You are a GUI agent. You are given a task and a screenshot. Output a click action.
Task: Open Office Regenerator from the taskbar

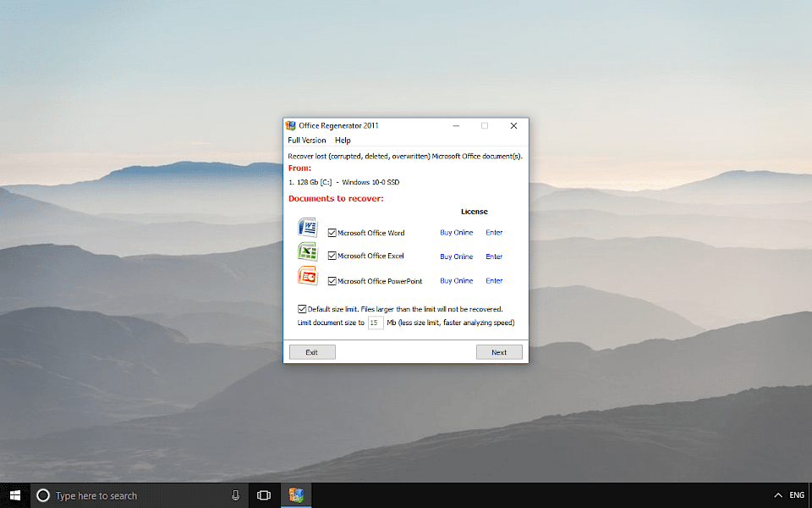pyautogui.click(x=296, y=495)
